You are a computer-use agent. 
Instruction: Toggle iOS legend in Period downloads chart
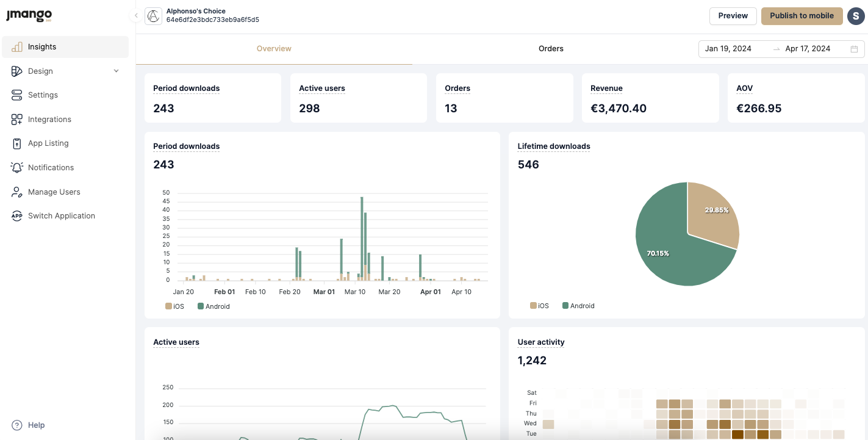pyautogui.click(x=174, y=306)
